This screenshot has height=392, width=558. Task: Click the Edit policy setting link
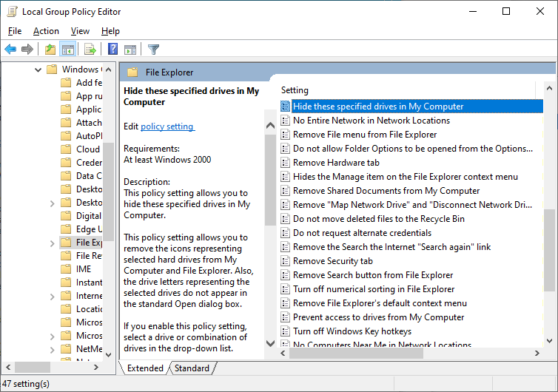(x=167, y=126)
